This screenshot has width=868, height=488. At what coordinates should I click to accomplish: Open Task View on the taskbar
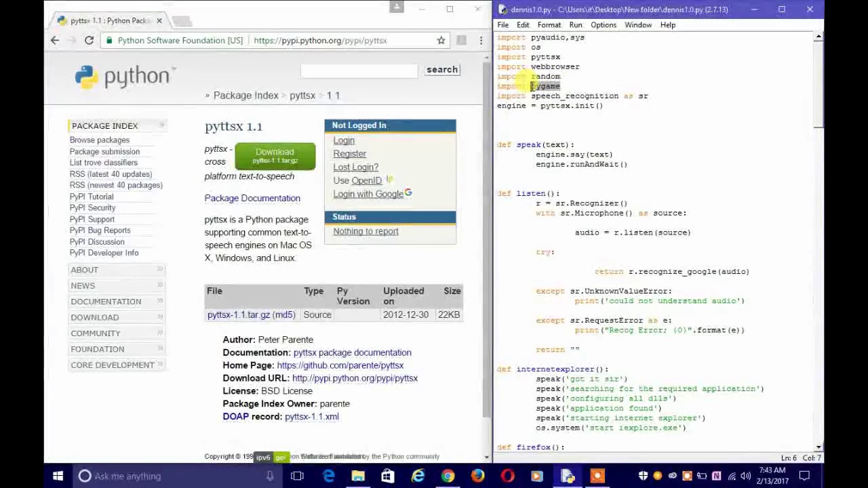tap(297, 476)
